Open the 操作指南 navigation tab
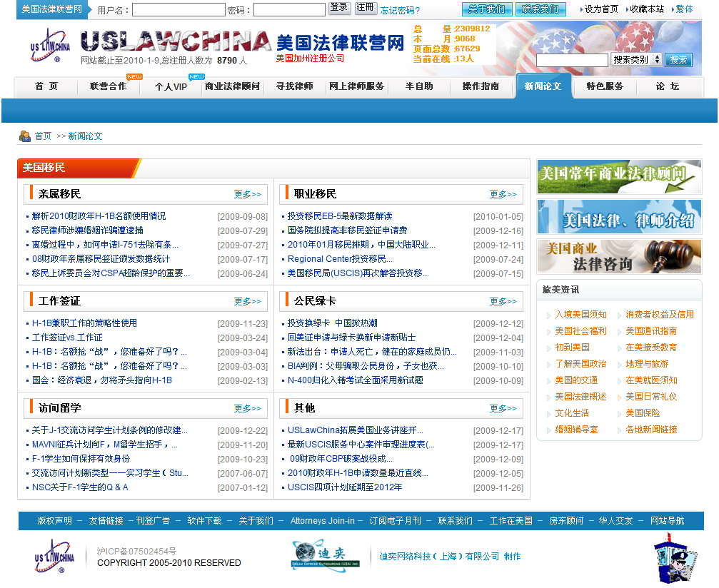 click(x=481, y=86)
